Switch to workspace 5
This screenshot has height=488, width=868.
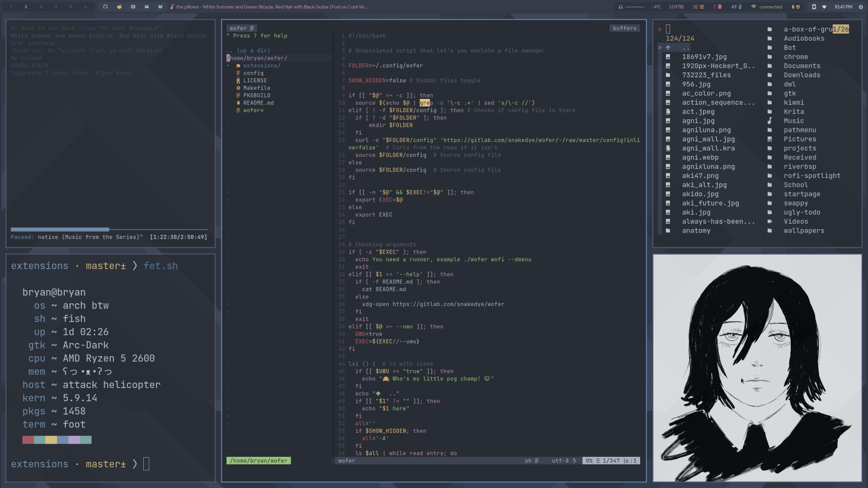point(71,7)
